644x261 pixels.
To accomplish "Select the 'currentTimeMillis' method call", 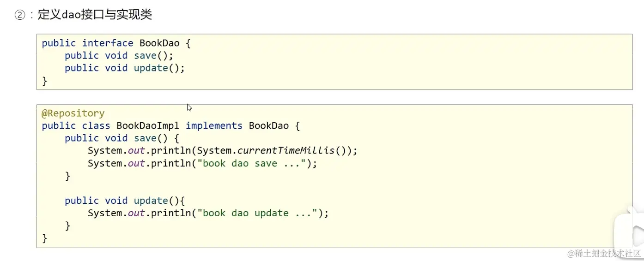I will coord(286,151).
